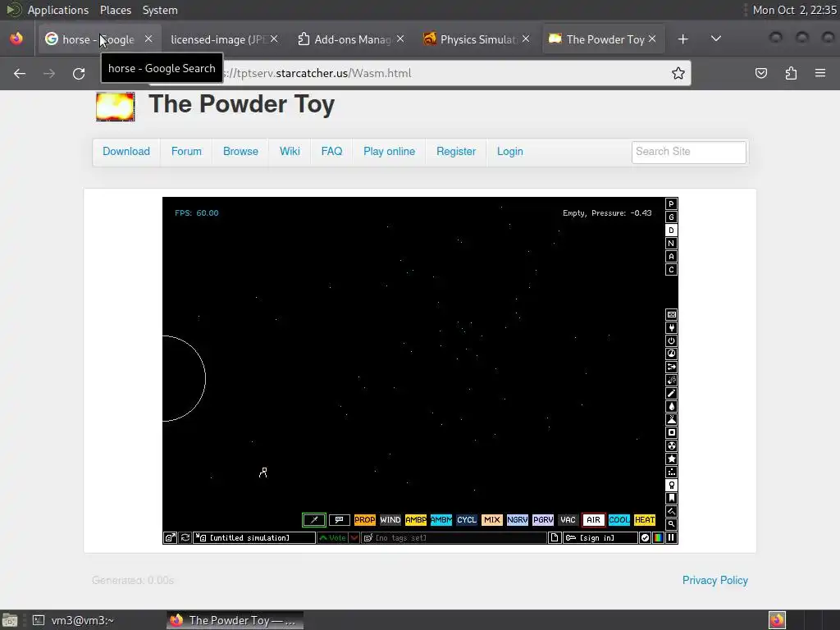Pause the simulation with the pause button
This screenshot has width=840, height=630.
pyautogui.click(x=671, y=537)
